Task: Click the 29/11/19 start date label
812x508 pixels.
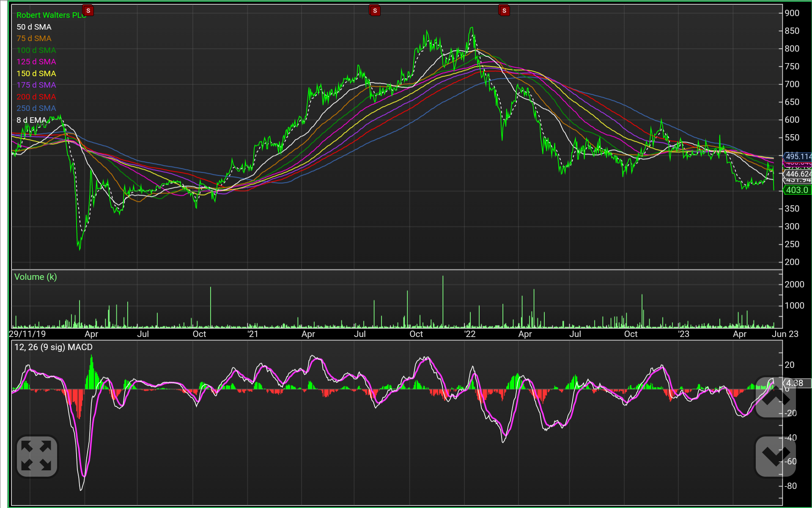Action: 27,334
